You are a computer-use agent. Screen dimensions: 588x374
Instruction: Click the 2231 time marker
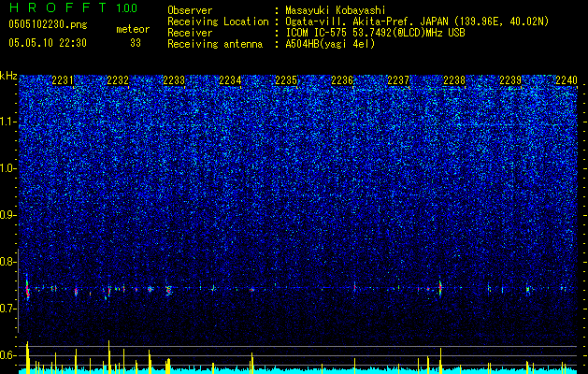(x=63, y=80)
